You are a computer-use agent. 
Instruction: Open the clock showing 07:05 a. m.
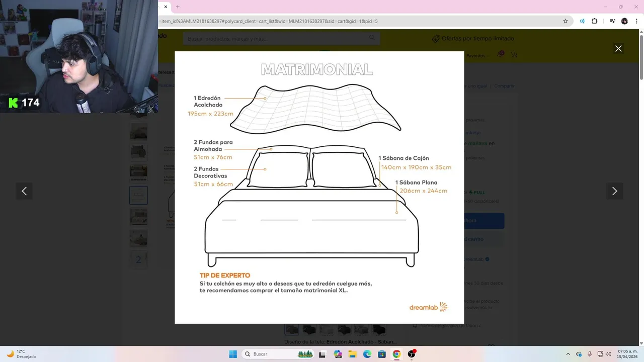pyautogui.click(x=627, y=354)
